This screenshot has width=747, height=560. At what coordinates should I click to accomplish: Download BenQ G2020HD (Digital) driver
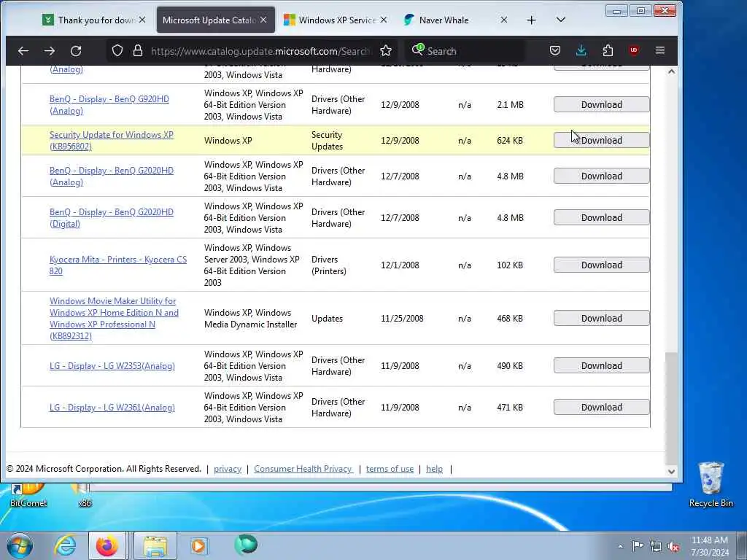coord(601,217)
